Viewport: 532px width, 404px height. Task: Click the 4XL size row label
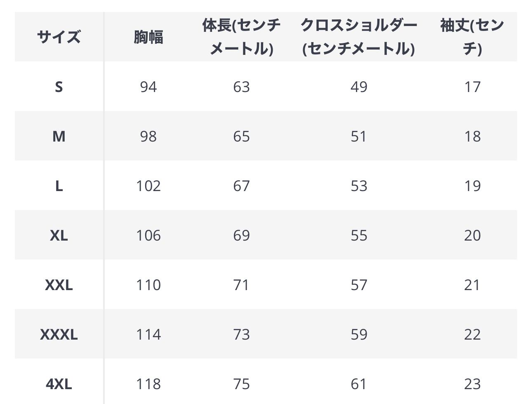click(59, 384)
